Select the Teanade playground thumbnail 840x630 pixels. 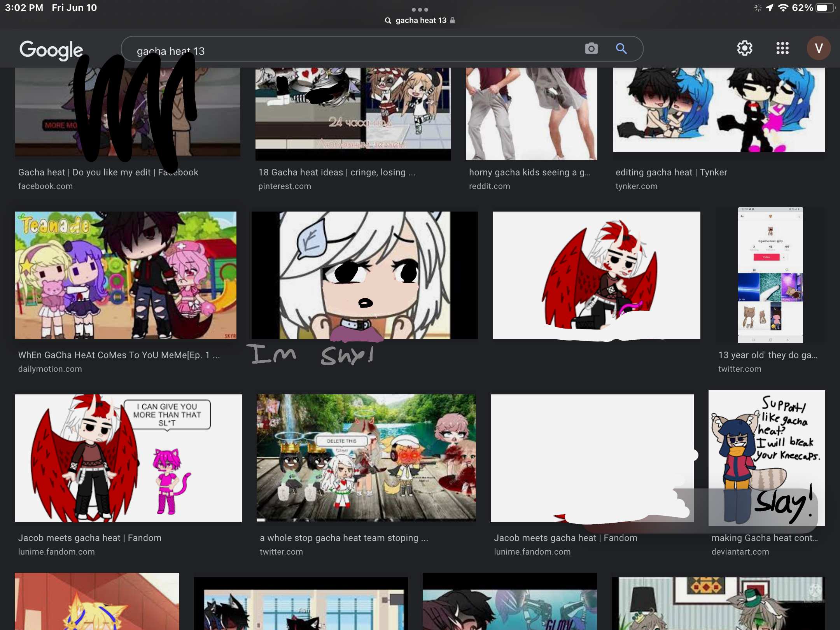(126, 275)
